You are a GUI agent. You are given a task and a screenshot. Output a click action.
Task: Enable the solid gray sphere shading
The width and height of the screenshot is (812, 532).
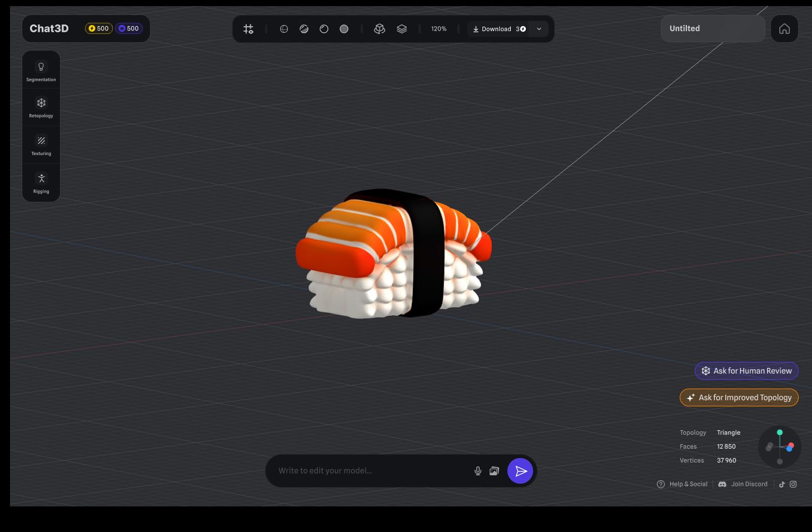tap(344, 29)
